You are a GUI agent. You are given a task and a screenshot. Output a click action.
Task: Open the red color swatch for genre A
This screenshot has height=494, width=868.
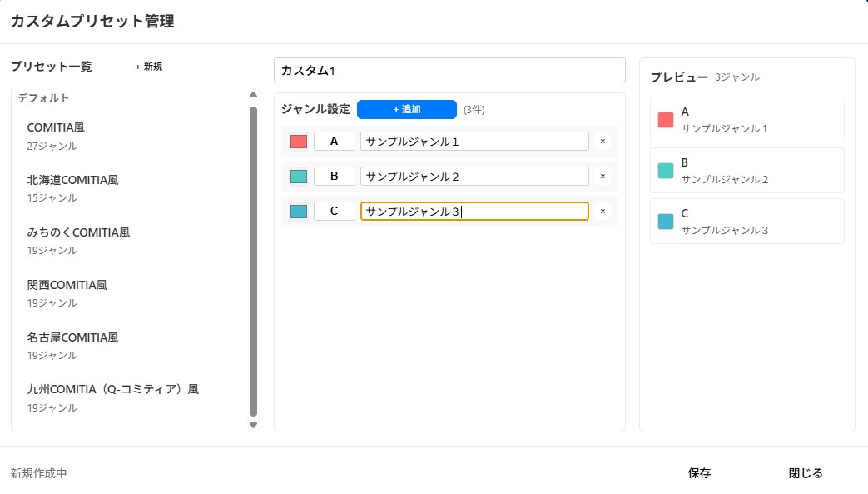pos(298,141)
